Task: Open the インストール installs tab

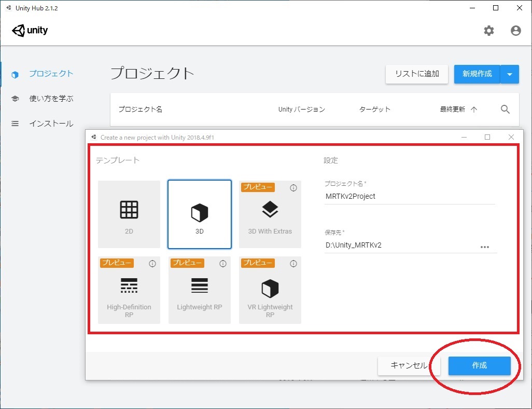Action: coord(42,124)
